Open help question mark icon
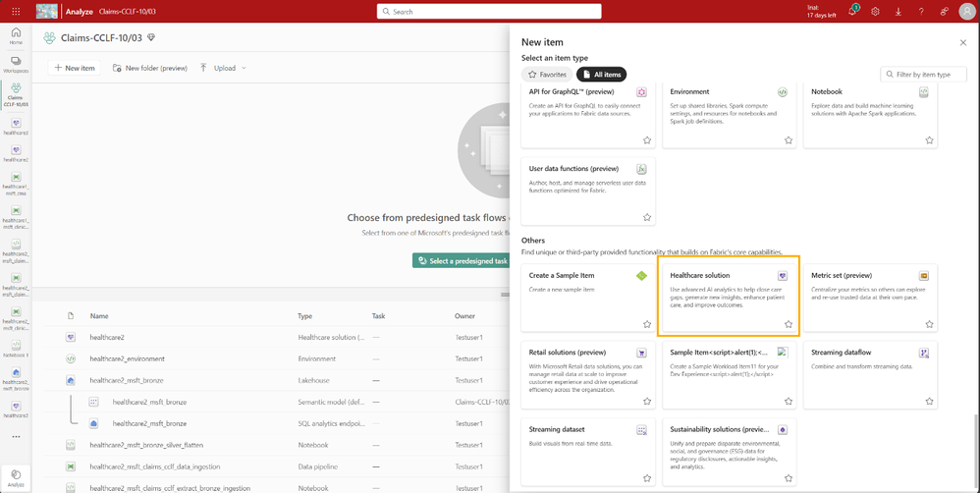The image size is (980, 493). click(x=921, y=11)
